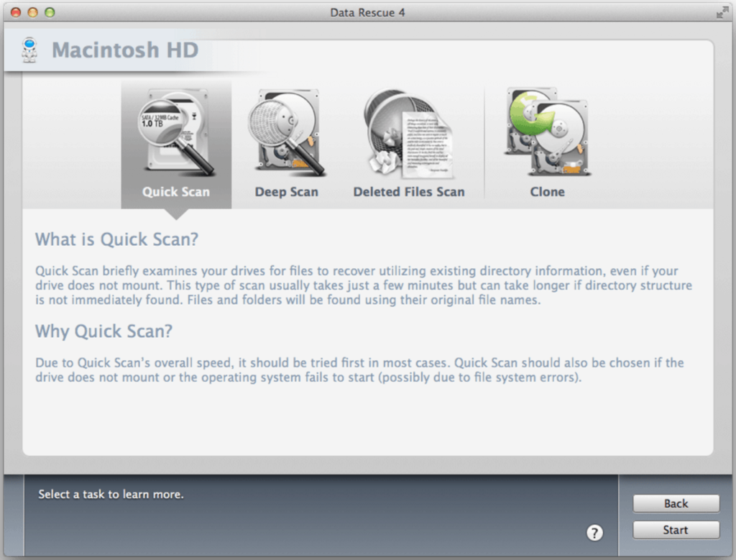Open help with the question mark icon

coord(594,533)
